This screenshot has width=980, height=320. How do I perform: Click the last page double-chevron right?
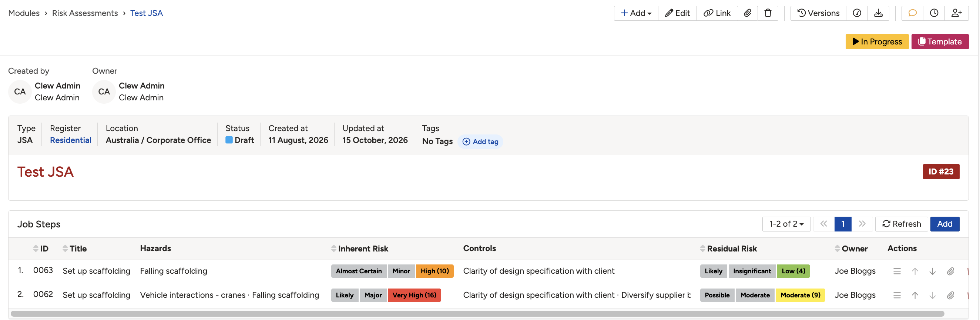coord(862,224)
